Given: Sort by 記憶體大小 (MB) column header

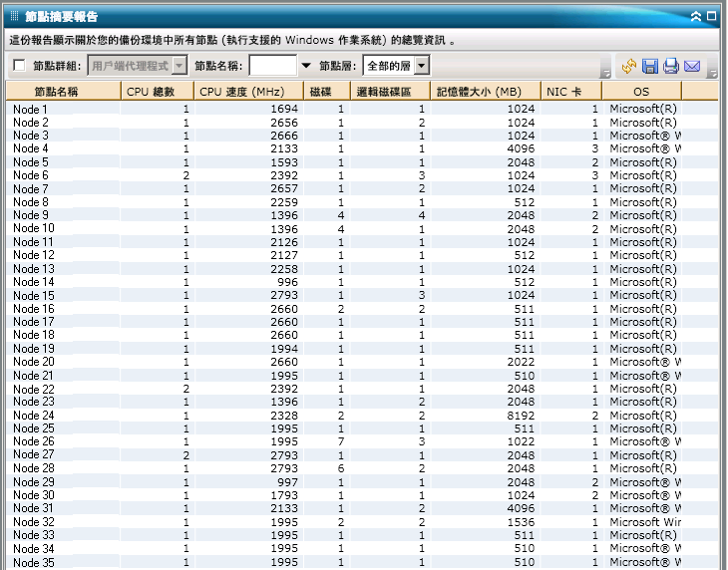Looking at the screenshot, I should [486, 92].
